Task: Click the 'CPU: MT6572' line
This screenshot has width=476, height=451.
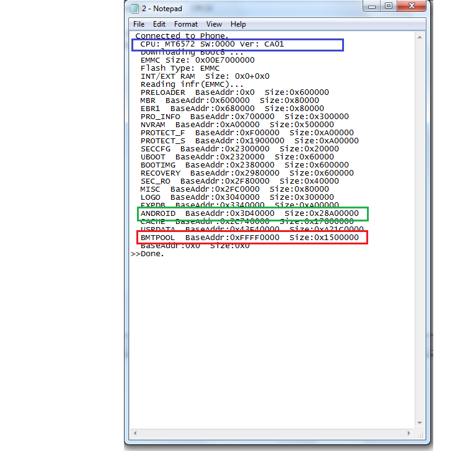Action: point(212,44)
